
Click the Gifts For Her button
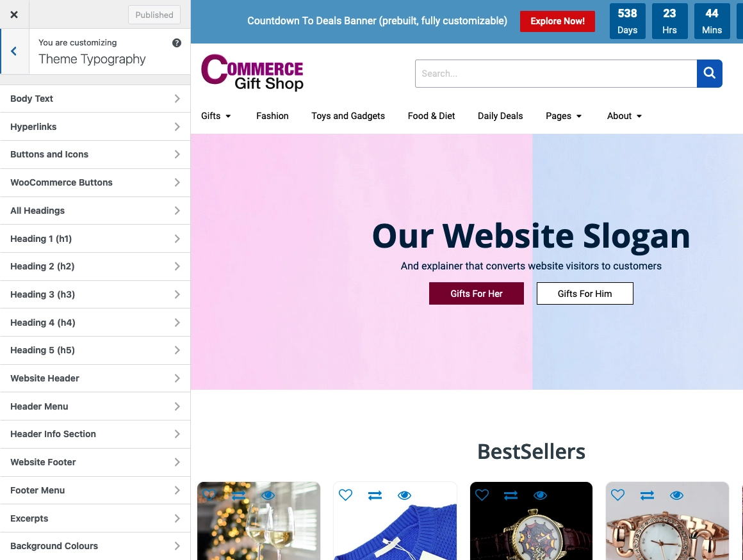point(476,294)
